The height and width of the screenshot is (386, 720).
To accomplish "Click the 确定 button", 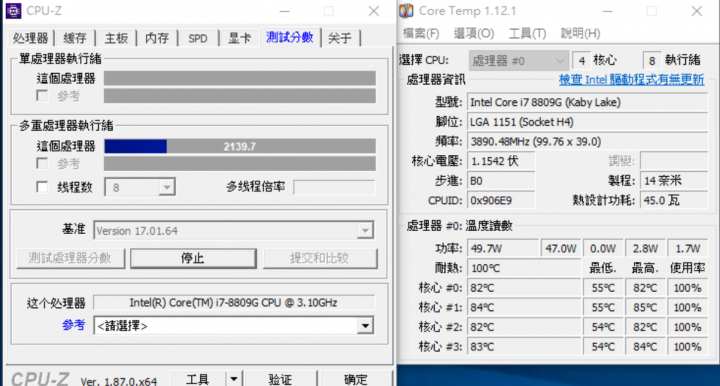I will (356, 379).
